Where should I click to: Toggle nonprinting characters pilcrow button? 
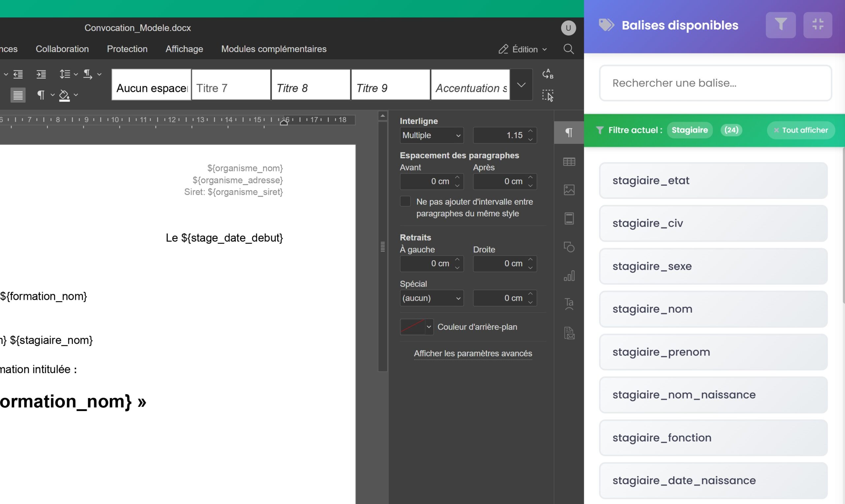point(41,95)
